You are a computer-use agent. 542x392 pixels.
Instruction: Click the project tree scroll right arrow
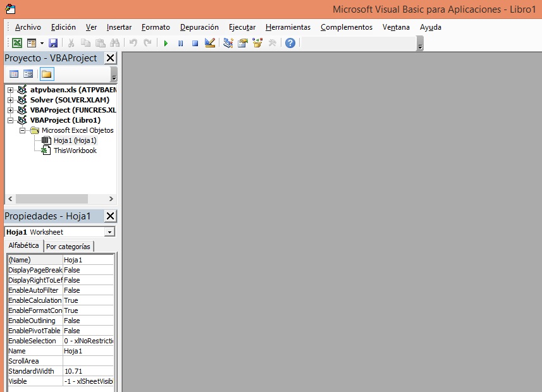(x=111, y=199)
